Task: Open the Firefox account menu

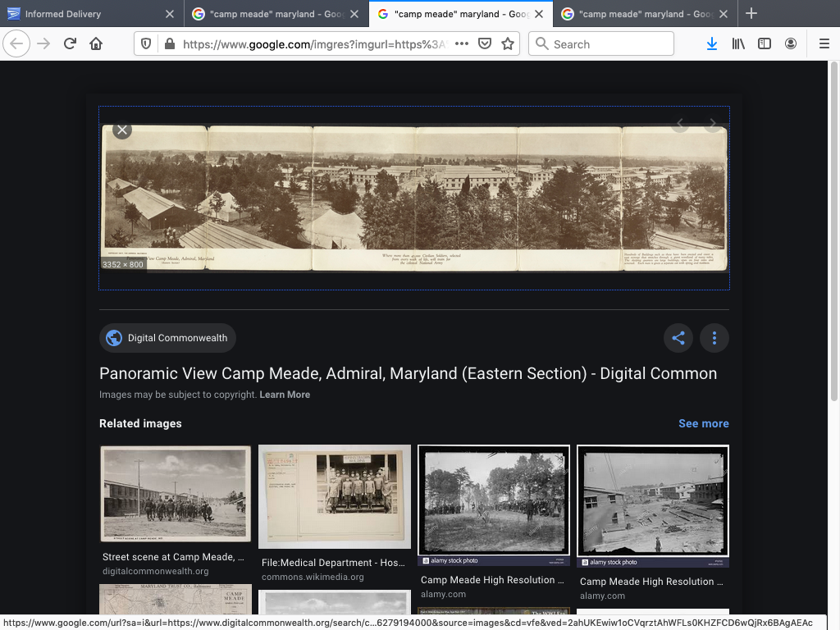Action: coord(791,44)
